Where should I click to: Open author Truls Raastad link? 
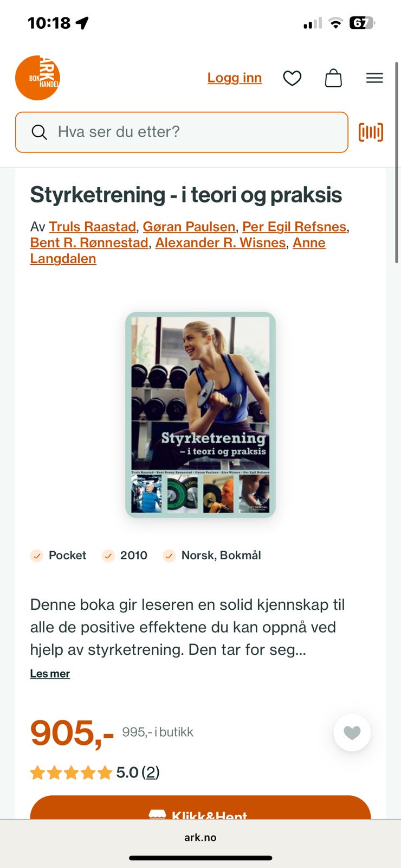tap(93, 226)
